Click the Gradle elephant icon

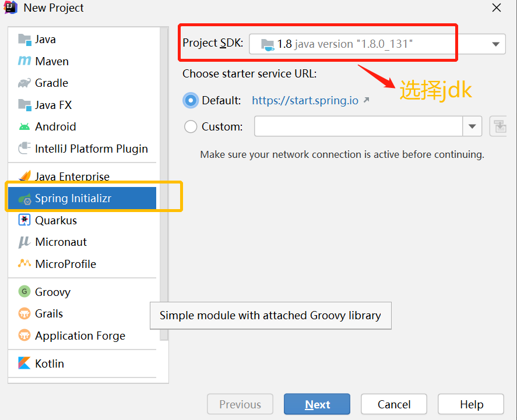point(24,83)
